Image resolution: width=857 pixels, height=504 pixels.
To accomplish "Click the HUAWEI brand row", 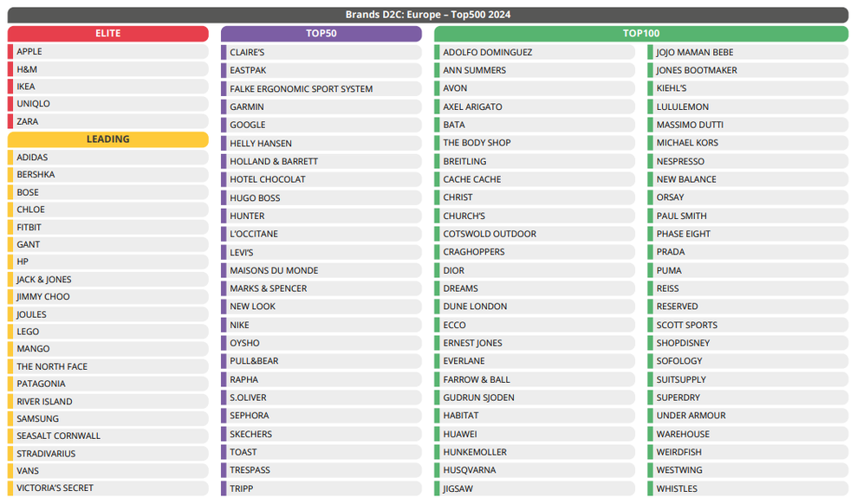I will tap(535, 435).
